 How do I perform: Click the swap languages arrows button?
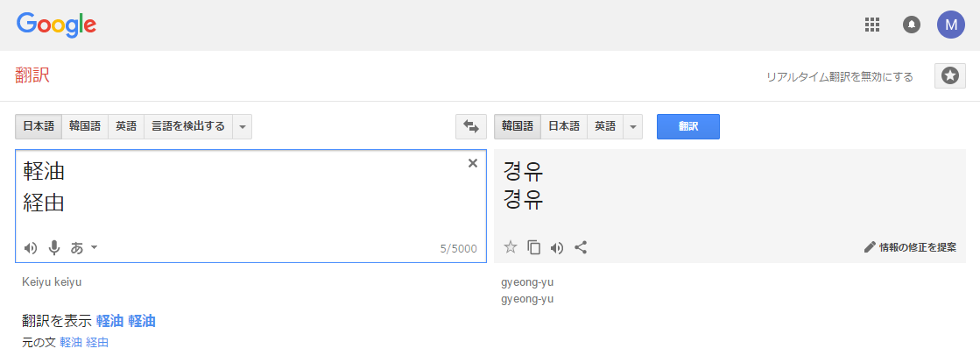tap(470, 126)
